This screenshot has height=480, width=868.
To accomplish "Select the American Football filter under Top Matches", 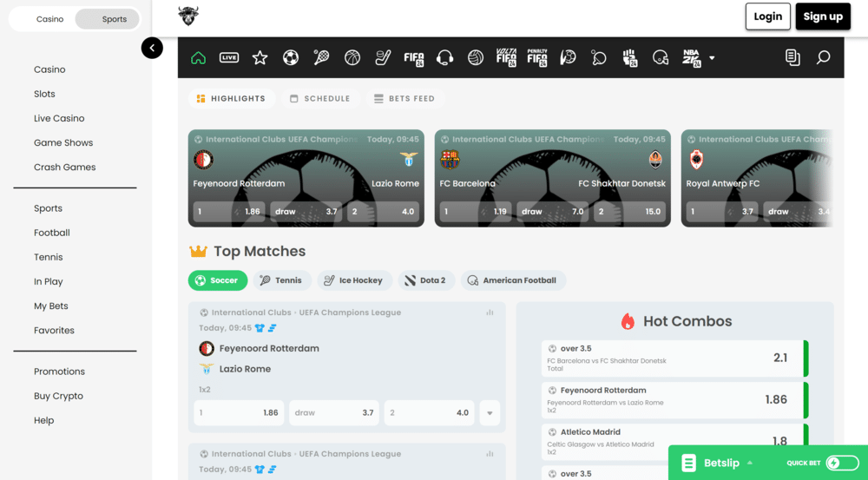I will click(x=513, y=280).
